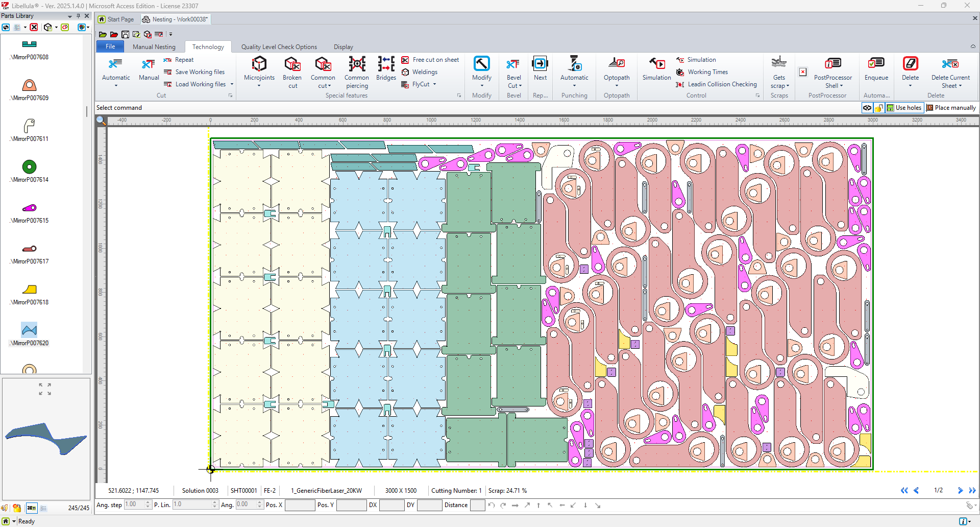Click the Distance input field
980x527 pixels.
point(478,505)
